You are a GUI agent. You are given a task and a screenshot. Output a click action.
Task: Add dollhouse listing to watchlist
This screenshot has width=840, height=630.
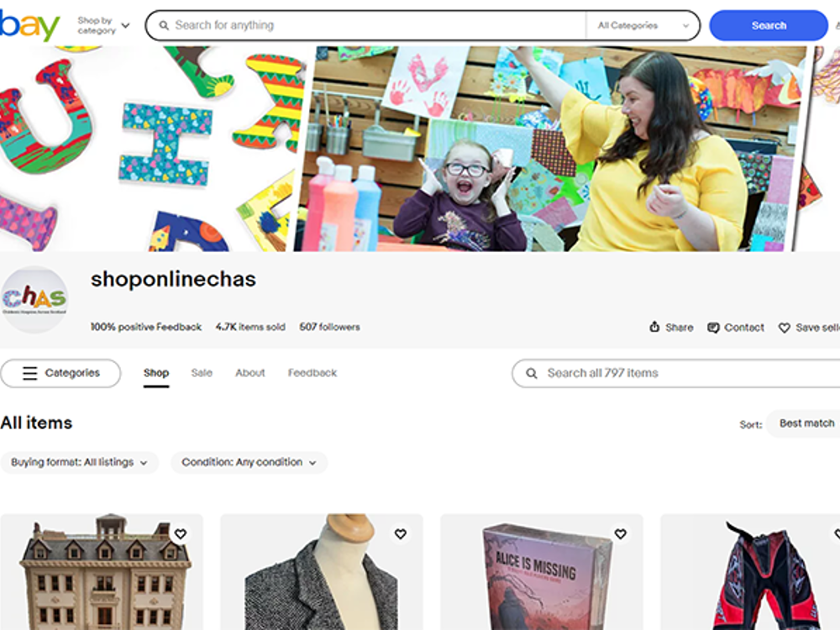click(x=180, y=534)
